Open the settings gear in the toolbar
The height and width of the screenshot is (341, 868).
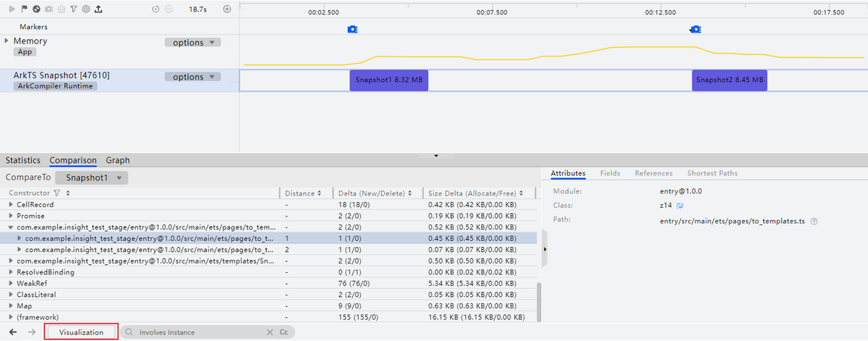click(85, 9)
